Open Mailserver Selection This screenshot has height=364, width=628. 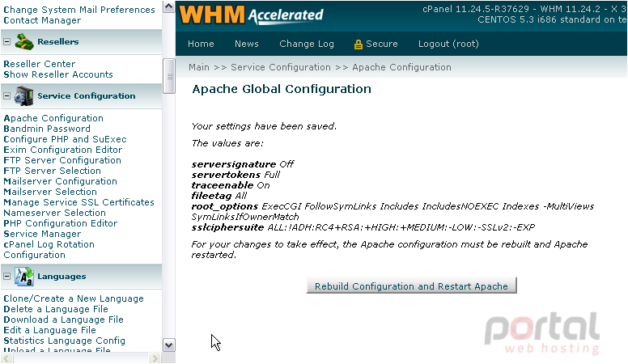point(50,192)
